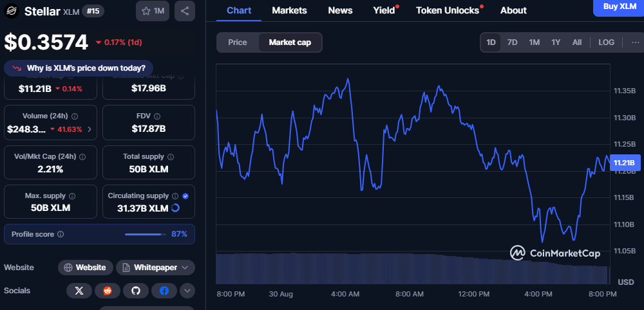Open the Yield tab
The image size is (644, 310).
384,10
